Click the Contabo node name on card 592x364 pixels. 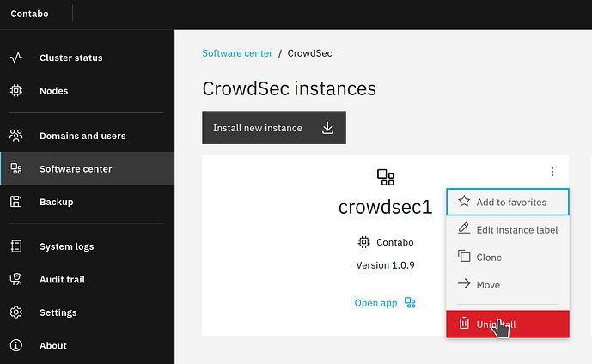coord(395,242)
